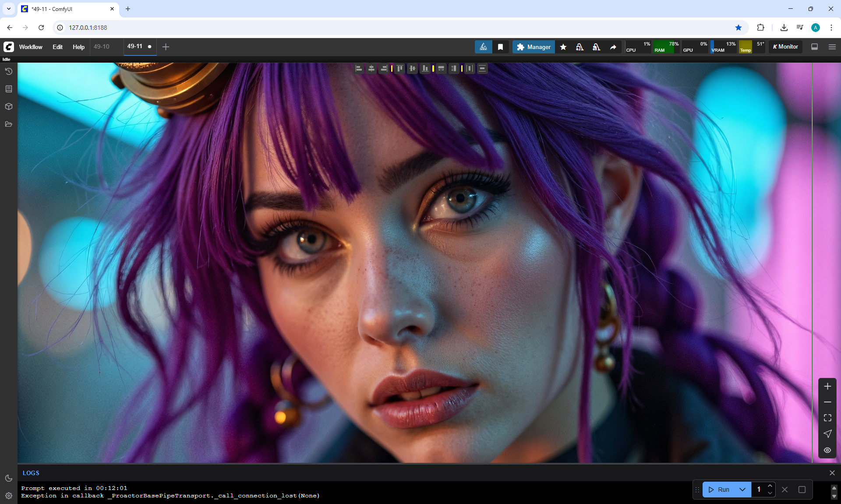This screenshot has height=504, width=841.
Task: Switch to the 49-10 workflow tab
Action: click(102, 47)
